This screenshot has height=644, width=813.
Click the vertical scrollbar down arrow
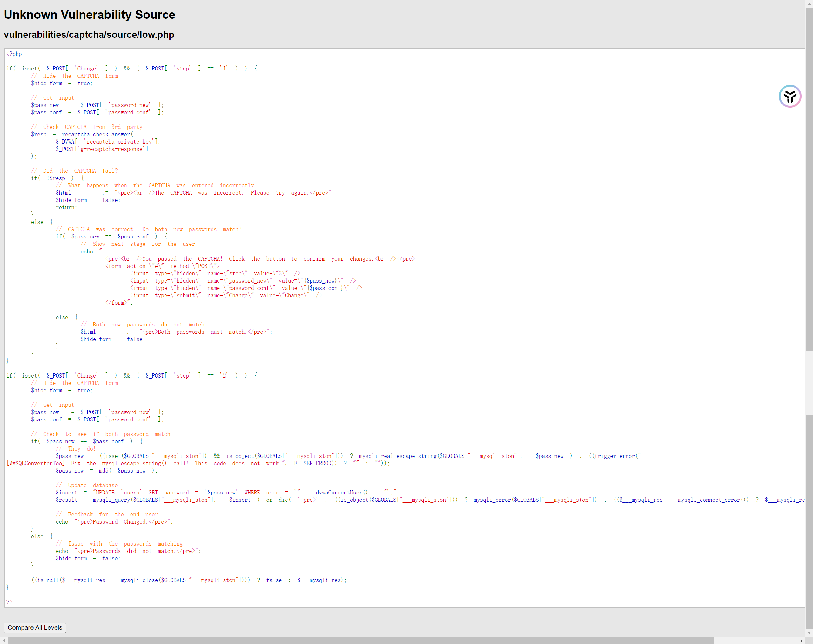point(809,632)
